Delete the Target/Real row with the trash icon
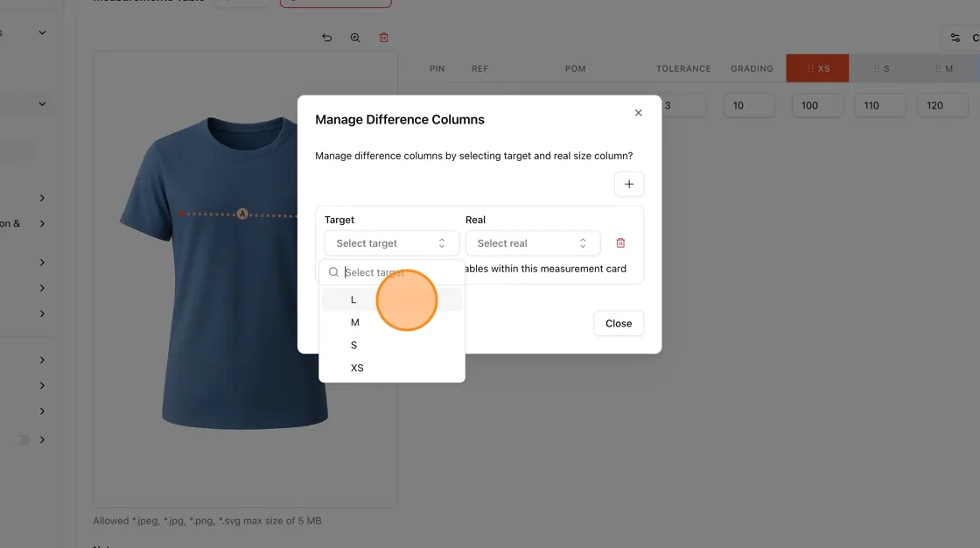The image size is (980, 548). [620, 242]
